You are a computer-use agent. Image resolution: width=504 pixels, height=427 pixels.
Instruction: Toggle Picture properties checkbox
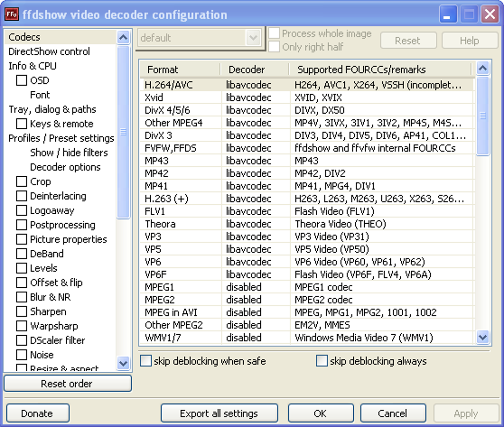point(22,239)
